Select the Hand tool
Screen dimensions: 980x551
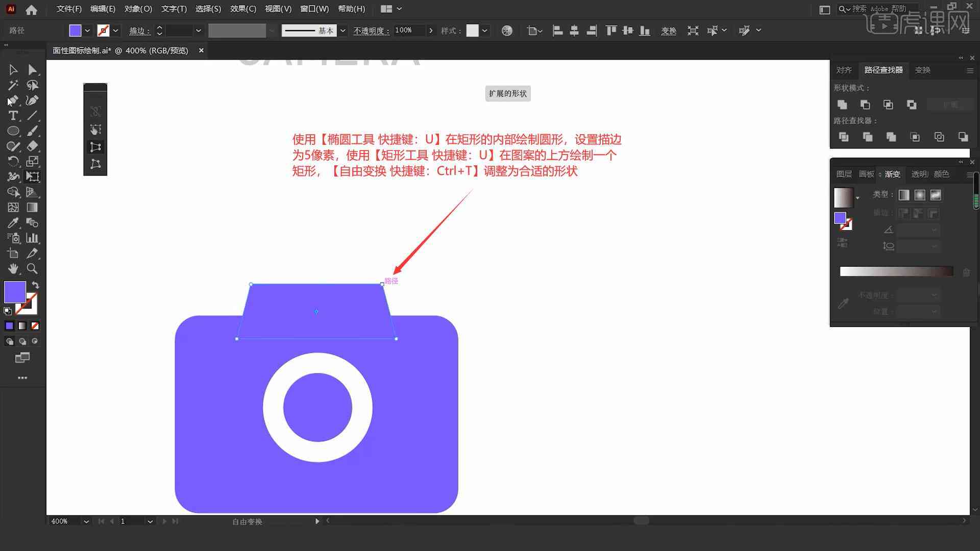pos(13,268)
